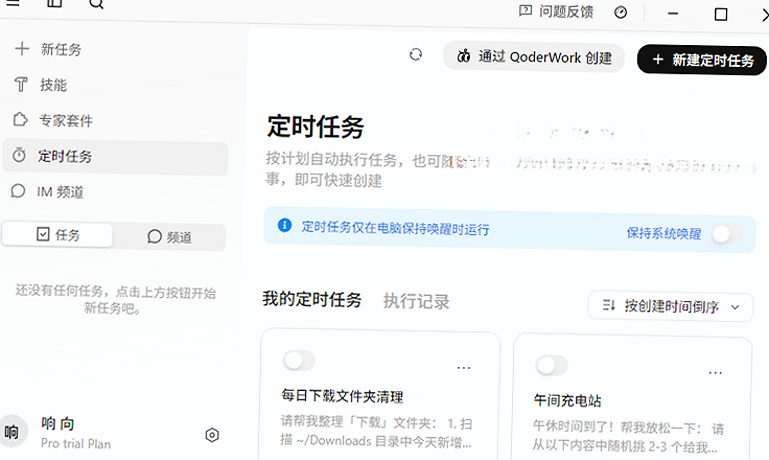This screenshot has height=460, width=769.
Task: Enable the 午间充电站 task toggle
Action: click(x=552, y=365)
